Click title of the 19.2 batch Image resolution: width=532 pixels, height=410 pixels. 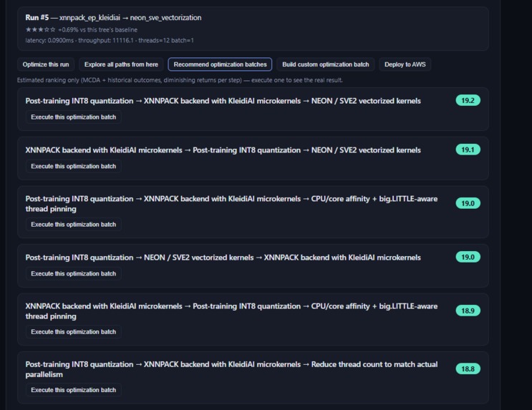coord(223,101)
